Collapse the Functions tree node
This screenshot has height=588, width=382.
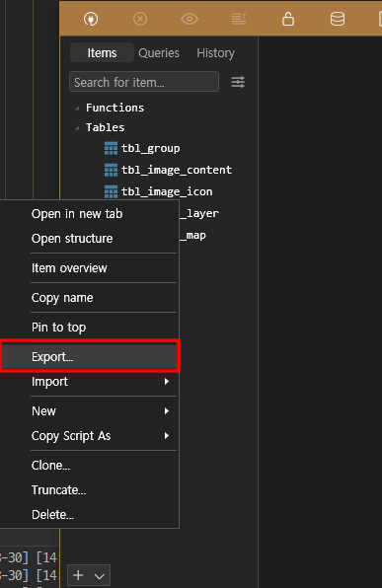(77, 109)
